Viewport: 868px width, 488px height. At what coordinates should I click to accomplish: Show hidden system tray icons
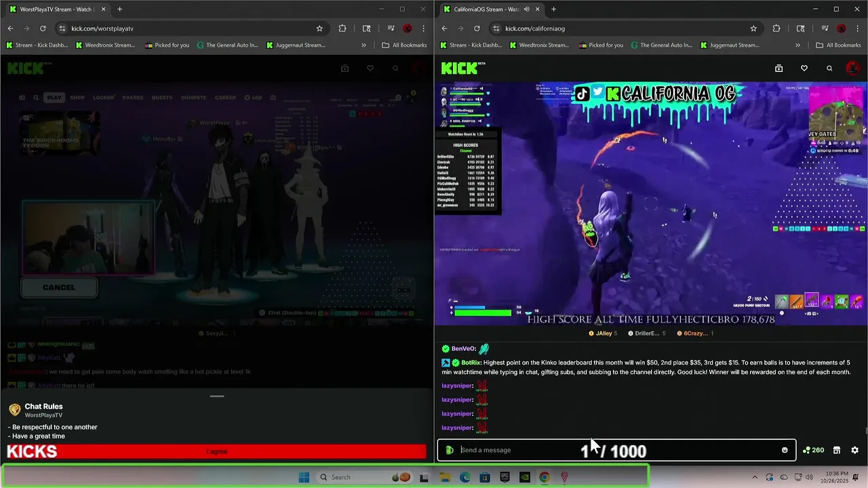click(755, 477)
